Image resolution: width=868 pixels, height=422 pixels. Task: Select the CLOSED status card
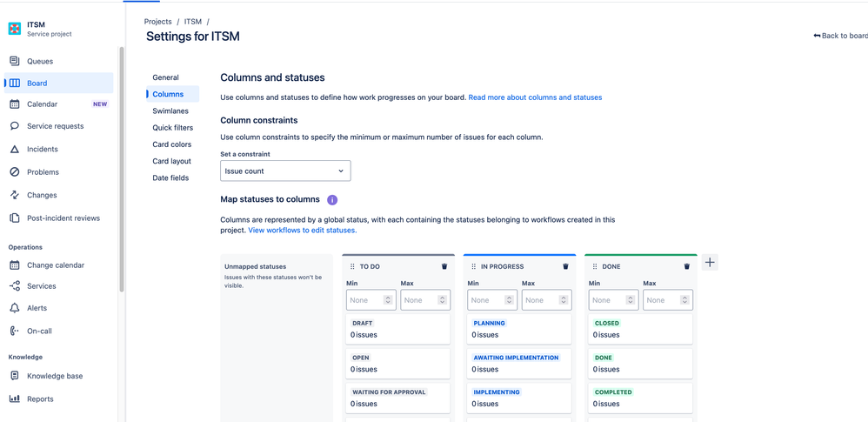pos(640,329)
